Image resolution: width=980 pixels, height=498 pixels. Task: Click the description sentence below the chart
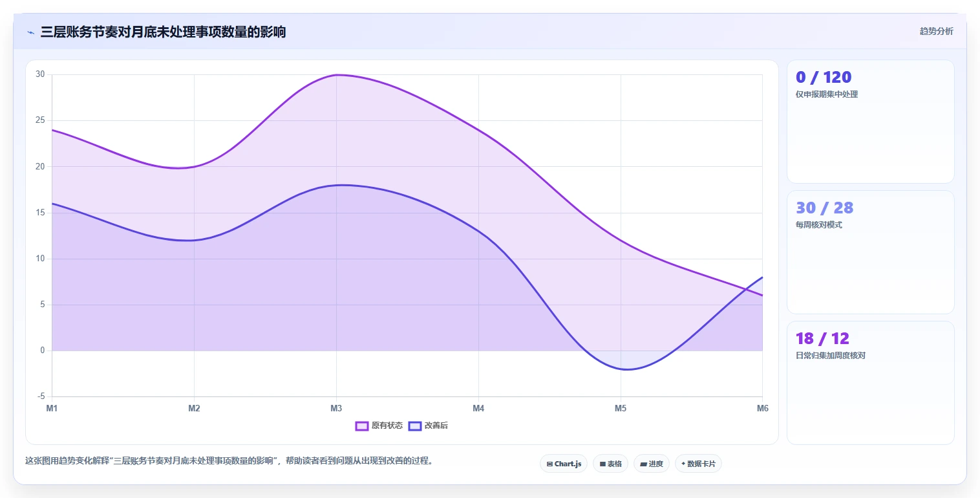229,461
